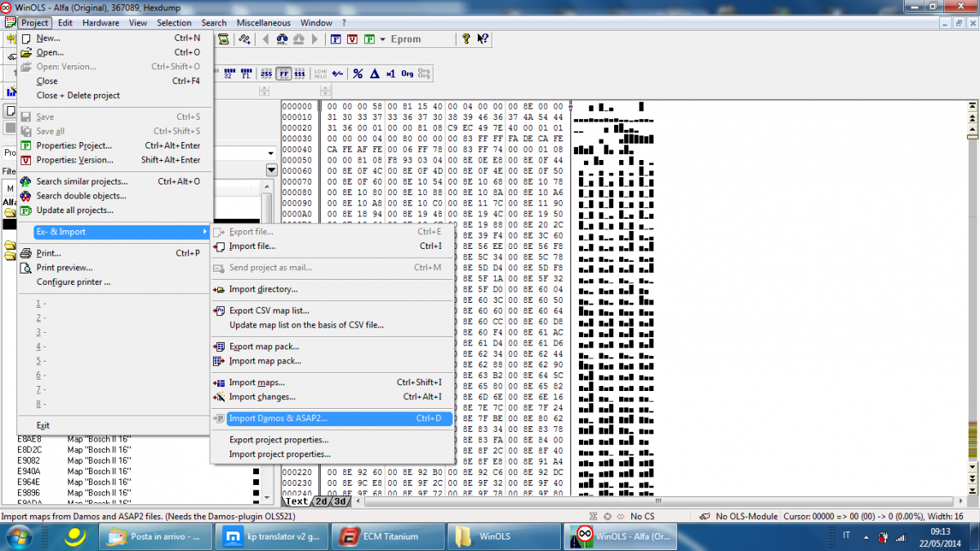Open the combo box arrow above the map list
This screenshot has height=551, width=980.
coord(270,153)
